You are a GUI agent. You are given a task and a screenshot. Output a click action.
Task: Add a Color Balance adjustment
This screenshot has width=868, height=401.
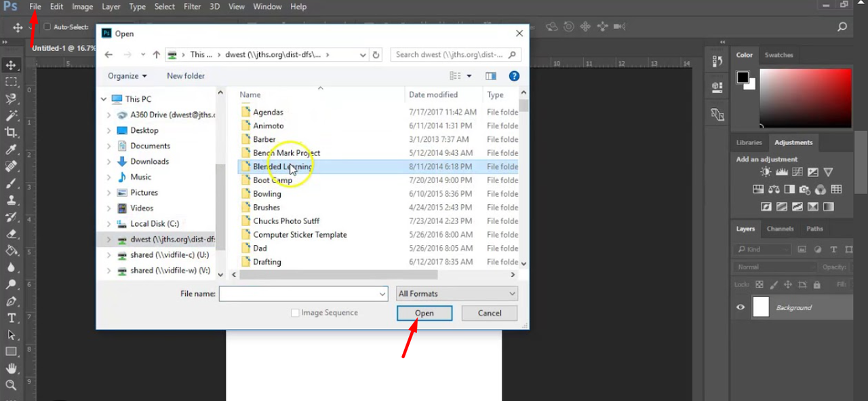[774, 189]
